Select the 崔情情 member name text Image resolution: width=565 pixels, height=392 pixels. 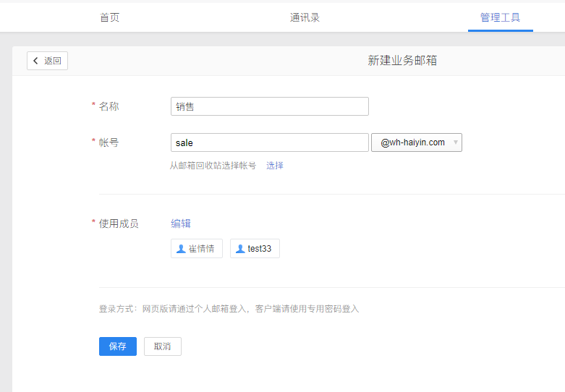click(202, 249)
